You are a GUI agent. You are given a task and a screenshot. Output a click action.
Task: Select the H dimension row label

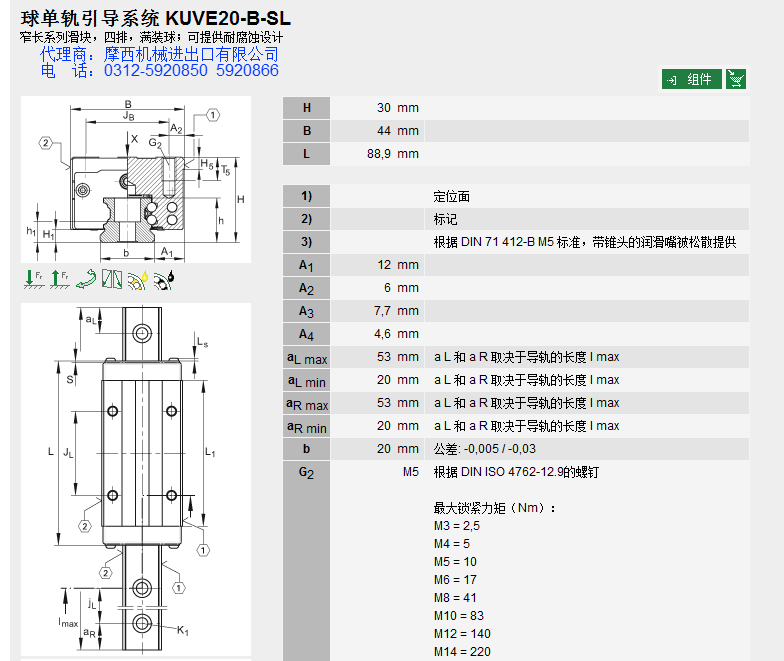point(306,108)
